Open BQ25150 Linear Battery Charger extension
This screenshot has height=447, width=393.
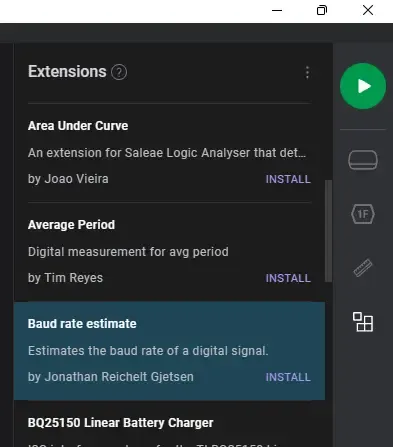click(x=121, y=423)
